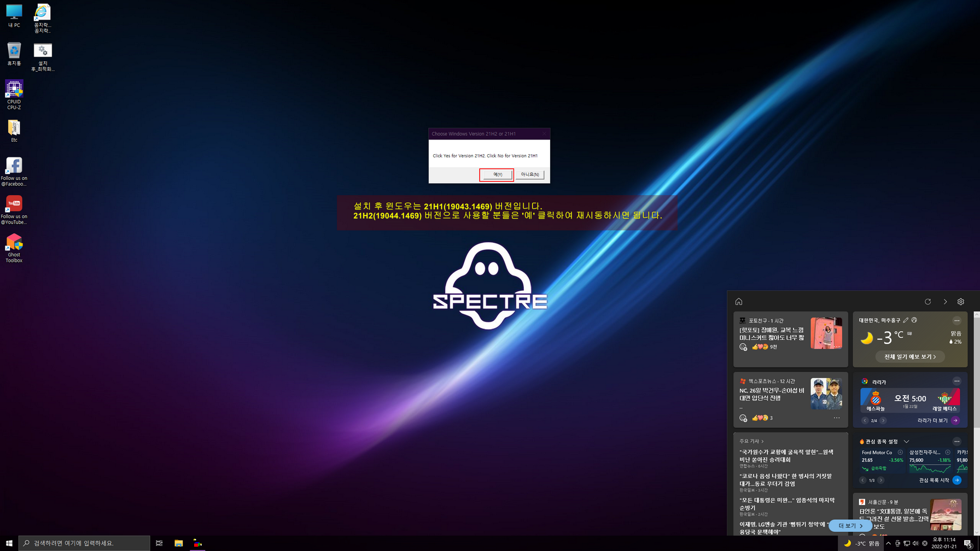Image resolution: width=980 pixels, height=551 pixels.
Task: Open the volume control in system tray
Action: [915, 543]
